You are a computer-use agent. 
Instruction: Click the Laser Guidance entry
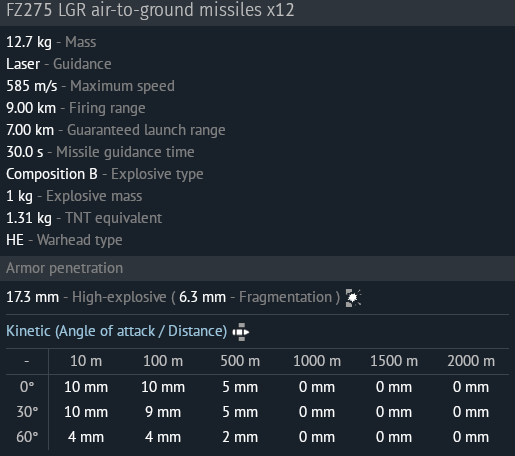[59, 64]
